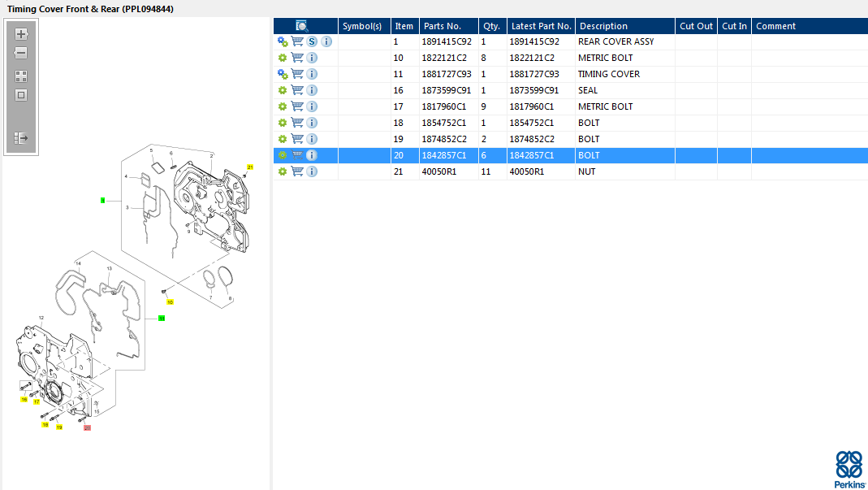Image resolution: width=868 pixels, height=490 pixels.
Task: Click the zoom out minus button
Action: coord(21,53)
